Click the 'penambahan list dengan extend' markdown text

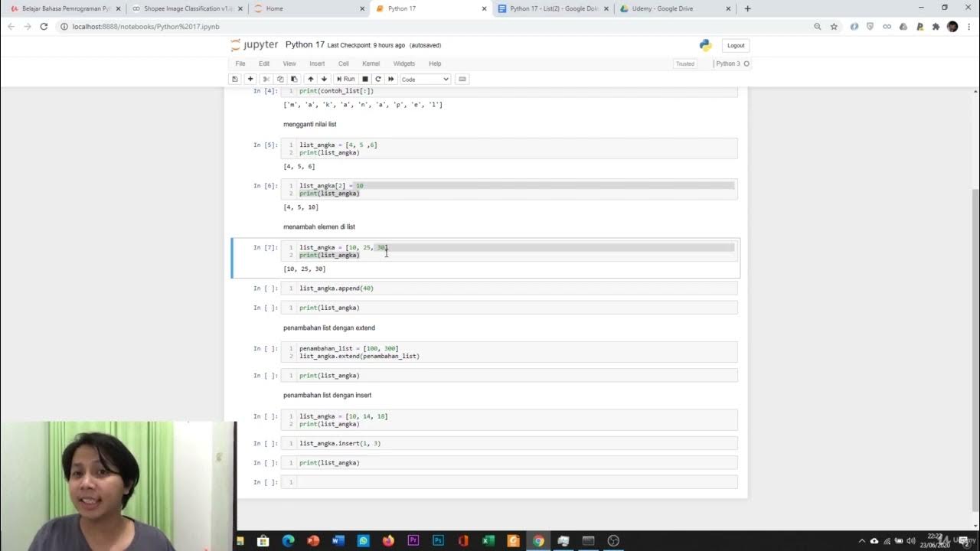point(329,328)
